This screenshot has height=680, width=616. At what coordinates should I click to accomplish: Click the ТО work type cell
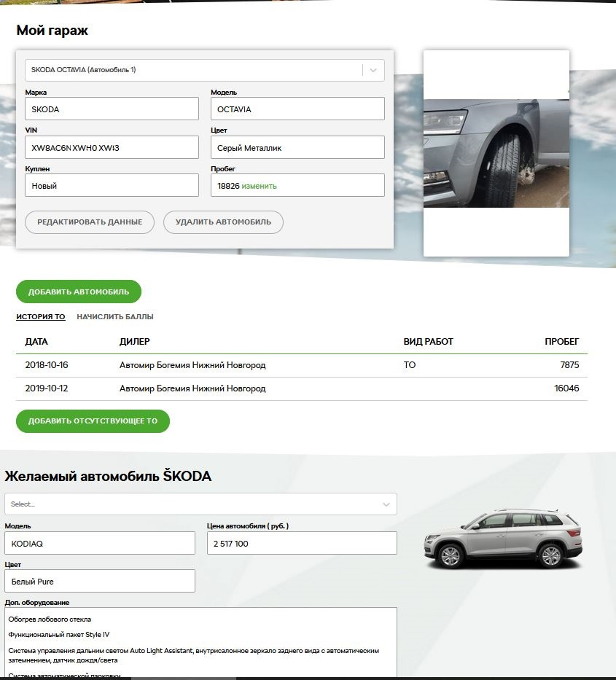pyautogui.click(x=410, y=365)
